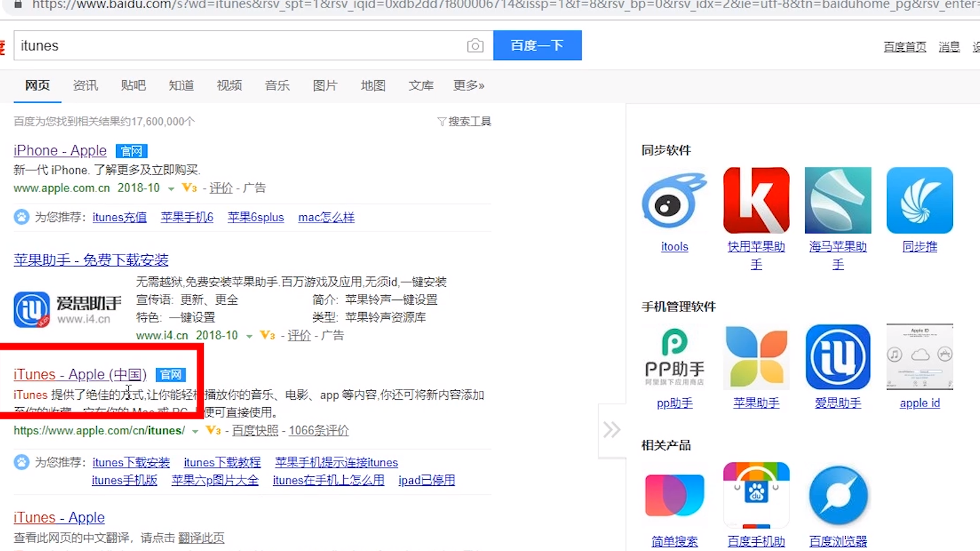Image resolution: width=980 pixels, height=551 pixels.
Task: Click the 翻译此页 link
Action: [201, 538]
